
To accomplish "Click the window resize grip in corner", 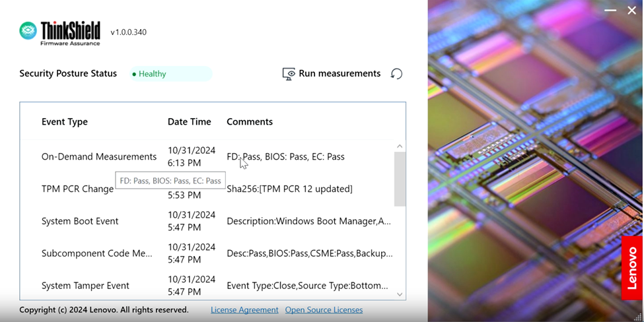I will coord(639,317).
